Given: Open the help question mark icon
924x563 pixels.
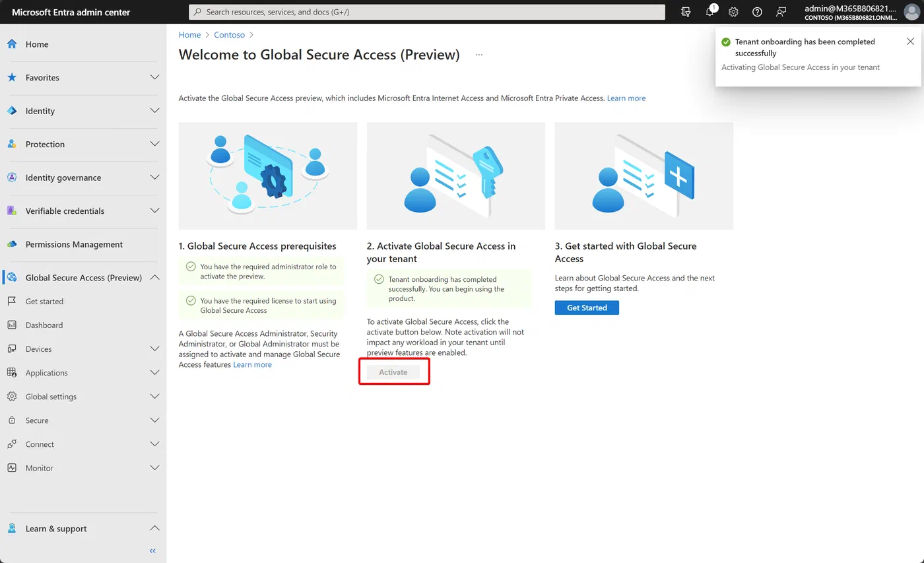Looking at the screenshot, I should tap(757, 12).
